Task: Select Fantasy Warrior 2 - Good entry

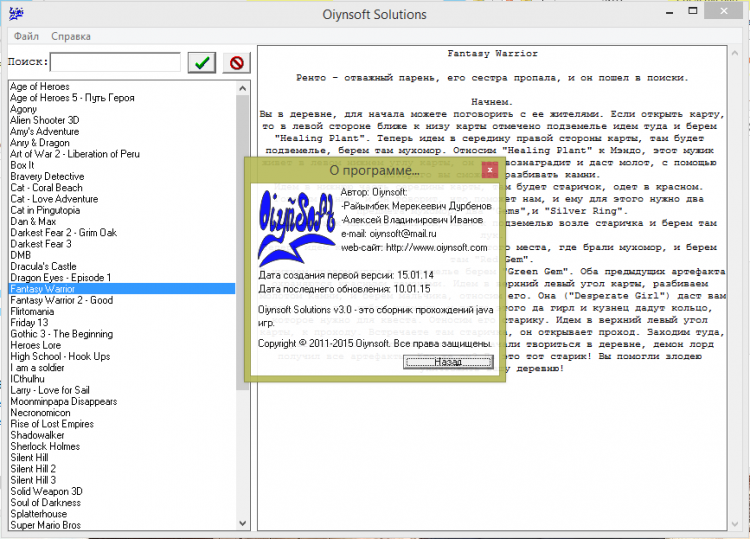Action: coord(62,300)
